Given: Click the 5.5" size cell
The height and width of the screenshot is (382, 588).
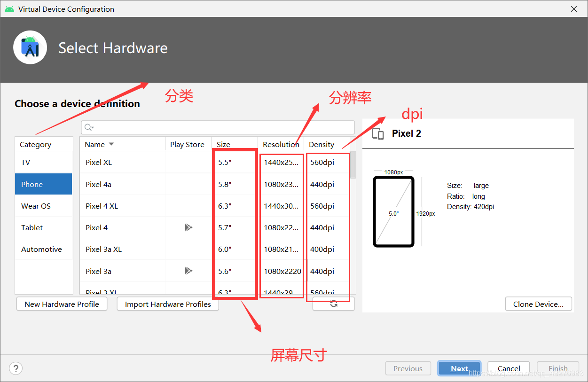Looking at the screenshot, I should click(225, 163).
